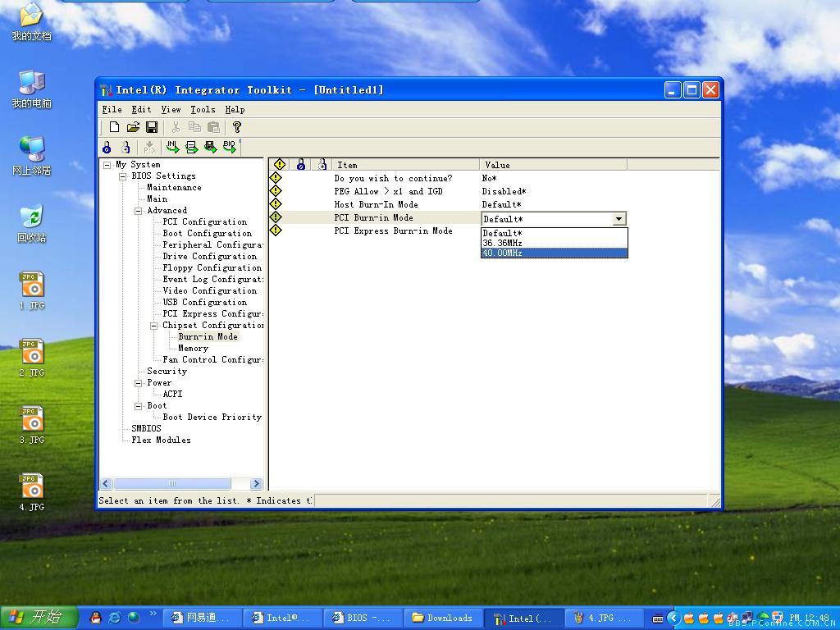840x630 pixels.
Task: Click the Start button (开始)
Action: point(39,617)
